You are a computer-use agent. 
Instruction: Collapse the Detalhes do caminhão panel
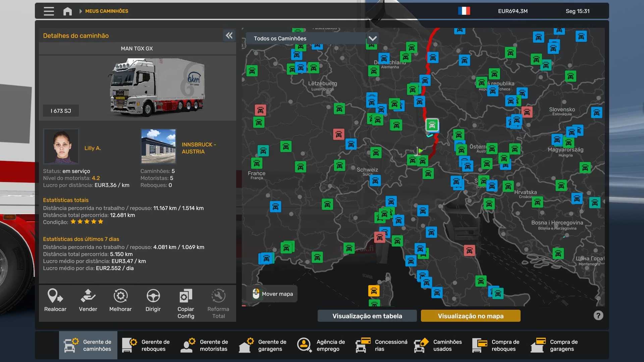tap(229, 36)
